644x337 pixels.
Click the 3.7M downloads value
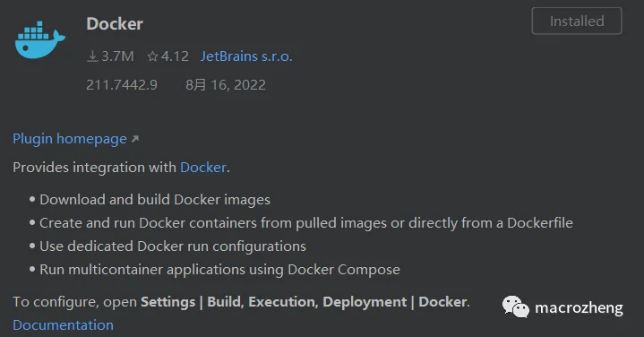coord(117,56)
